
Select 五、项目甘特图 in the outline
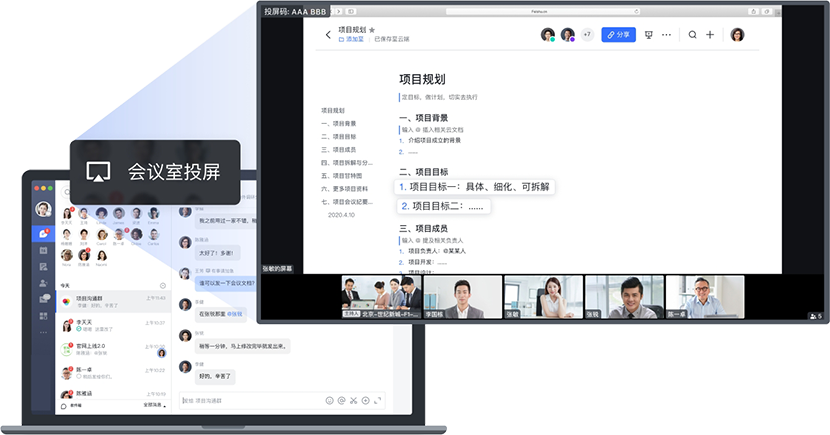[x=343, y=175]
